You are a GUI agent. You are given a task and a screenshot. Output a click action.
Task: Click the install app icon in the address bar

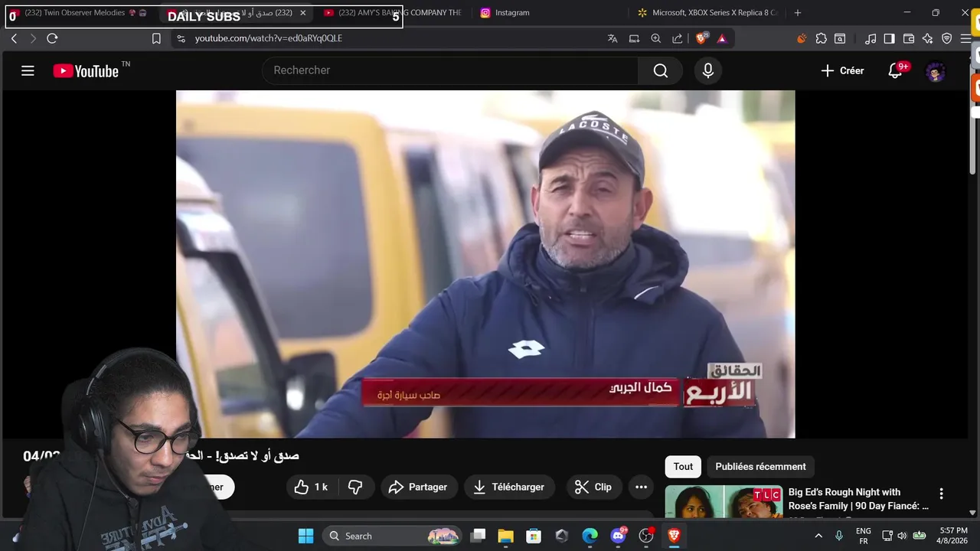coord(634,38)
